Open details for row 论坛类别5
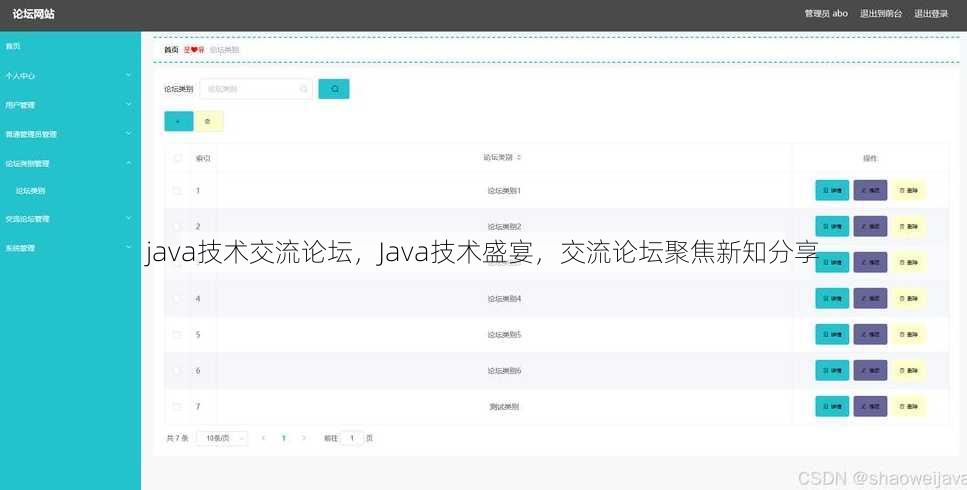The width and height of the screenshot is (967, 490). tap(832, 334)
